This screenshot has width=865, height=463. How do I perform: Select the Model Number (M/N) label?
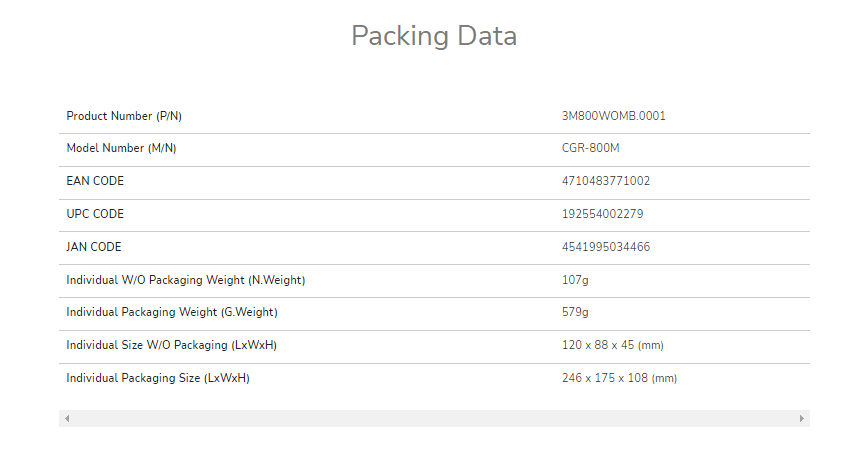point(121,148)
